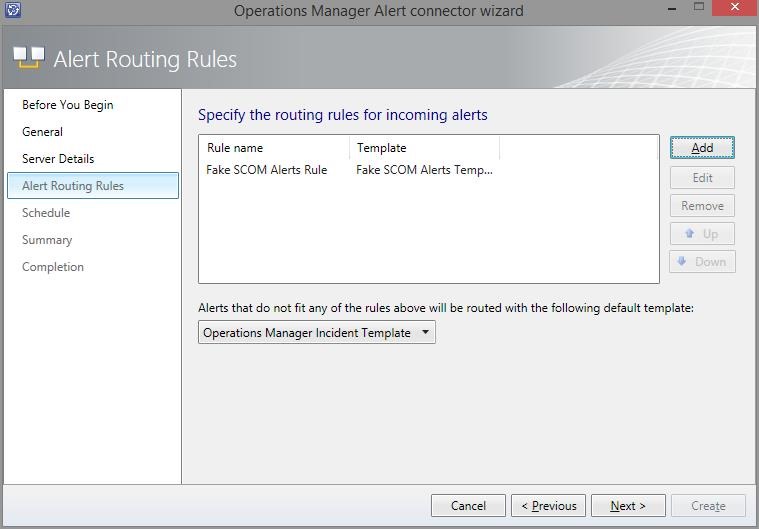
Task: Move rule Down with arrow button
Action: [702, 262]
